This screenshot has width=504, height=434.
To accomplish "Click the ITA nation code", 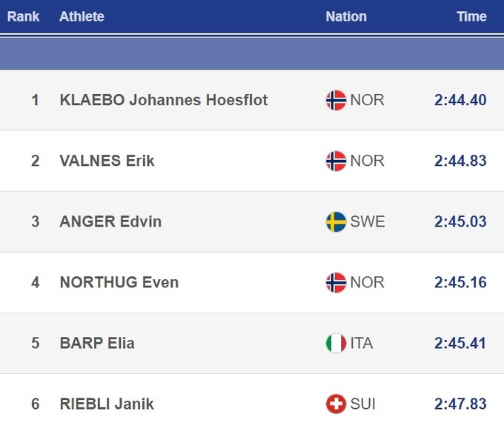I will pyautogui.click(x=362, y=343).
